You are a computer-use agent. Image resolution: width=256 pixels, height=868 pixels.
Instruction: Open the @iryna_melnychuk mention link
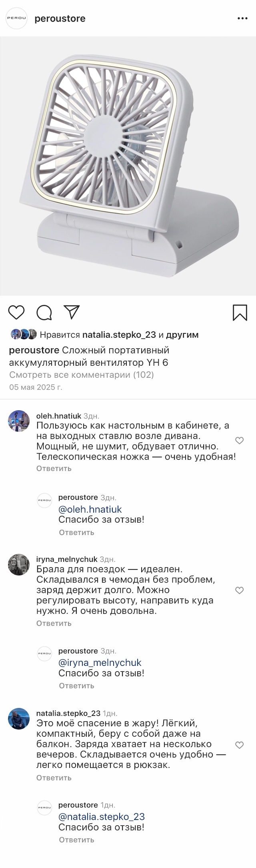(x=100, y=663)
